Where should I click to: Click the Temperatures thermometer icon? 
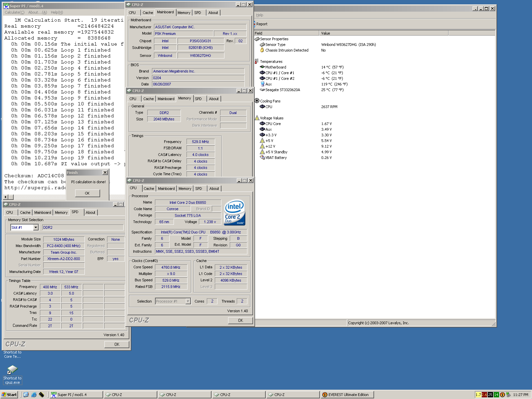point(257,62)
